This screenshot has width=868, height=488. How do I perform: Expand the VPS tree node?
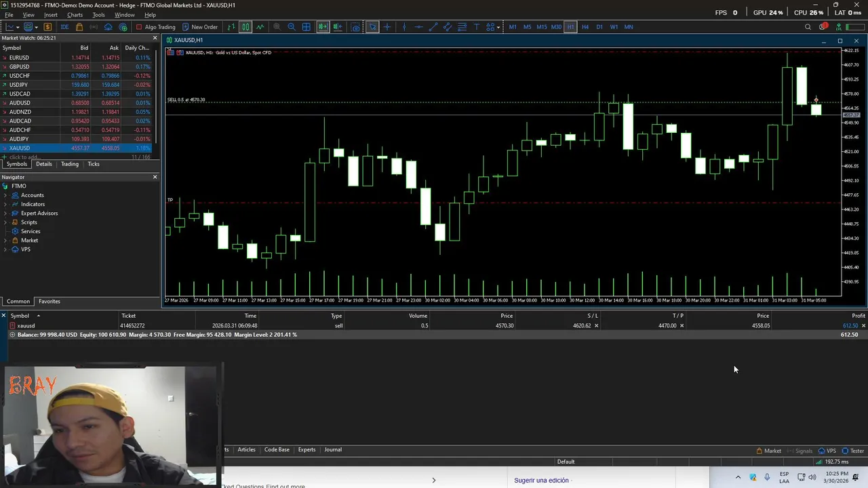(x=5, y=249)
